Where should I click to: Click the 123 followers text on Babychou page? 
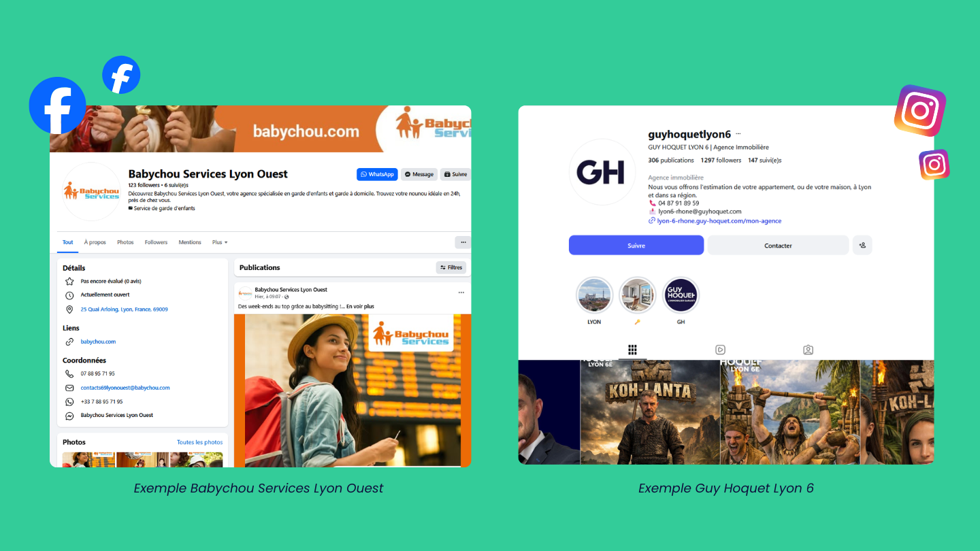[x=144, y=185]
